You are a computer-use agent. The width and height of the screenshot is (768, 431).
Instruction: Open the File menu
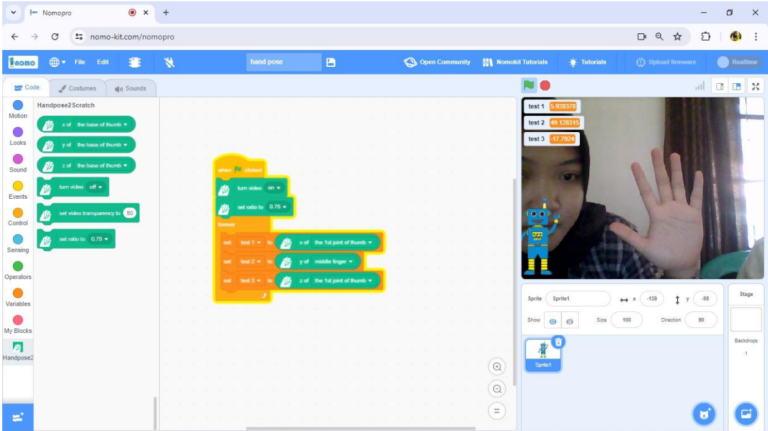tap(79, 62)
